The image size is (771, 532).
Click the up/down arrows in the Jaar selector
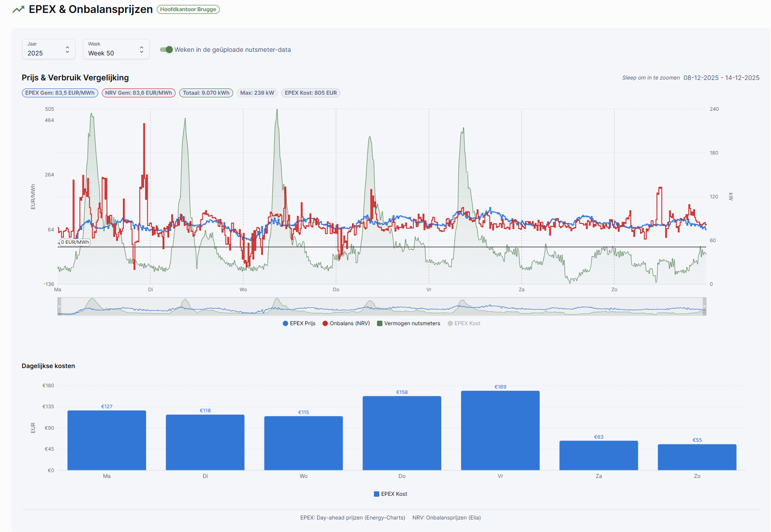tap(67, 50)
